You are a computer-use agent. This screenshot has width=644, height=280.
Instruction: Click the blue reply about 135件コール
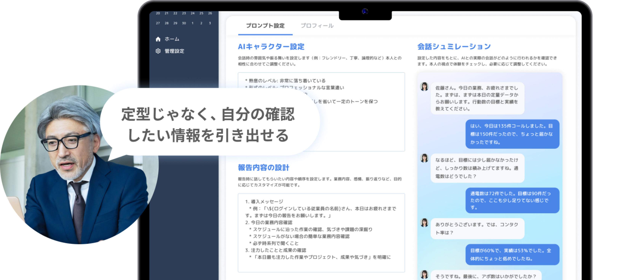[x=512, y=134]
